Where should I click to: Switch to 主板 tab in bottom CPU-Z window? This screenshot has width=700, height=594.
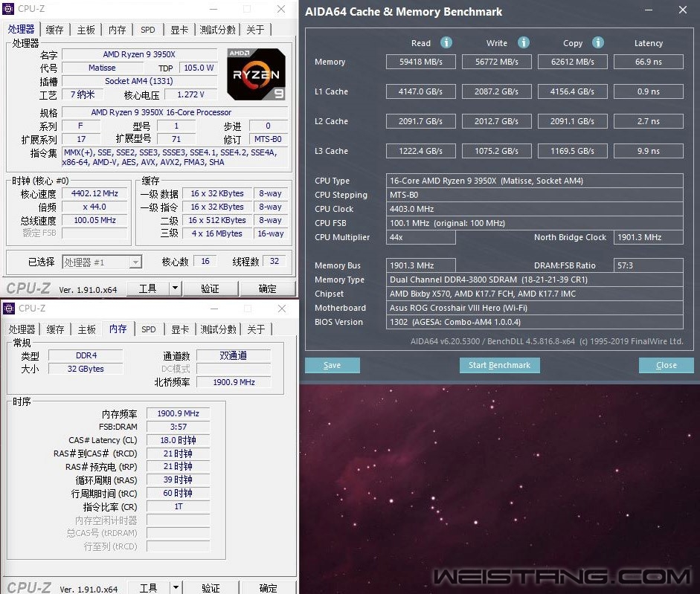click(x=86, y=329)
